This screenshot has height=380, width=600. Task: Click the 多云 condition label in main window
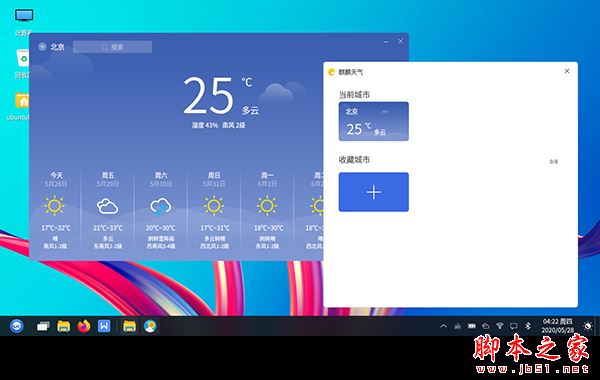250,111
